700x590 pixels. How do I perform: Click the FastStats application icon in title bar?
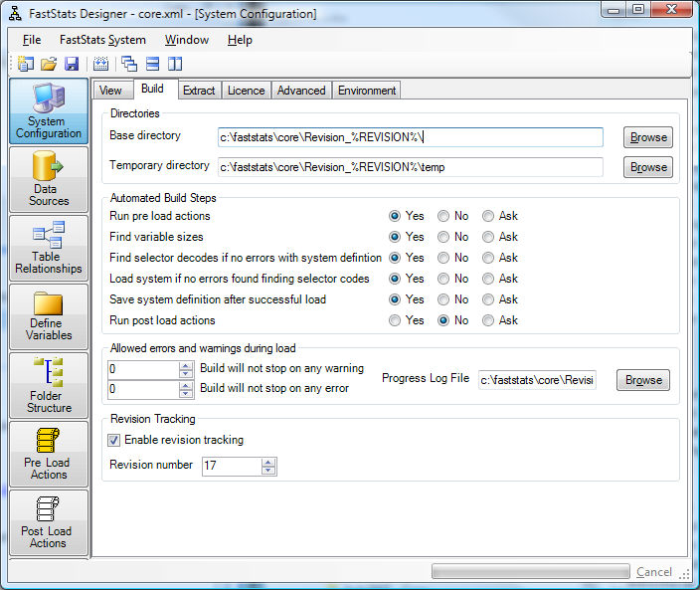15,13
